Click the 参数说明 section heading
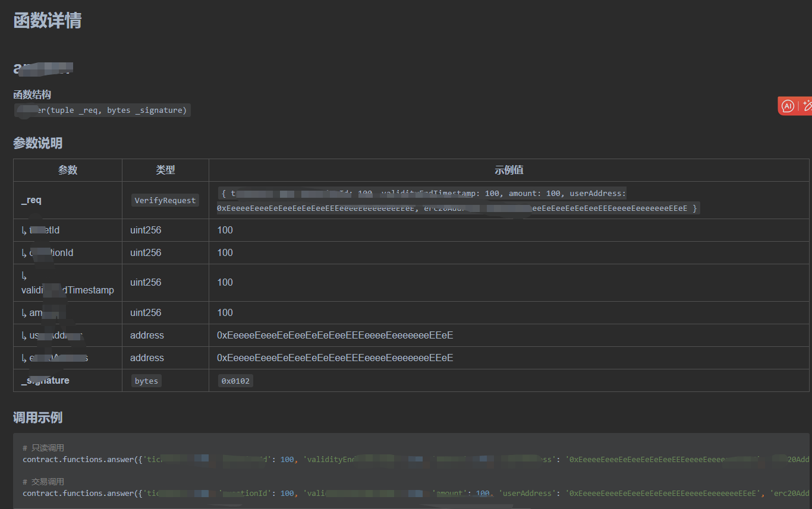The width and height of the screenshot is (812, 509). (38, 143)
